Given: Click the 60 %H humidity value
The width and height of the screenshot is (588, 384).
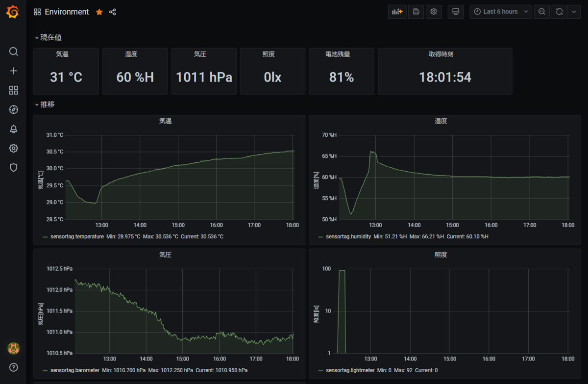Looking at the screenshot, I should pos(135,77).
